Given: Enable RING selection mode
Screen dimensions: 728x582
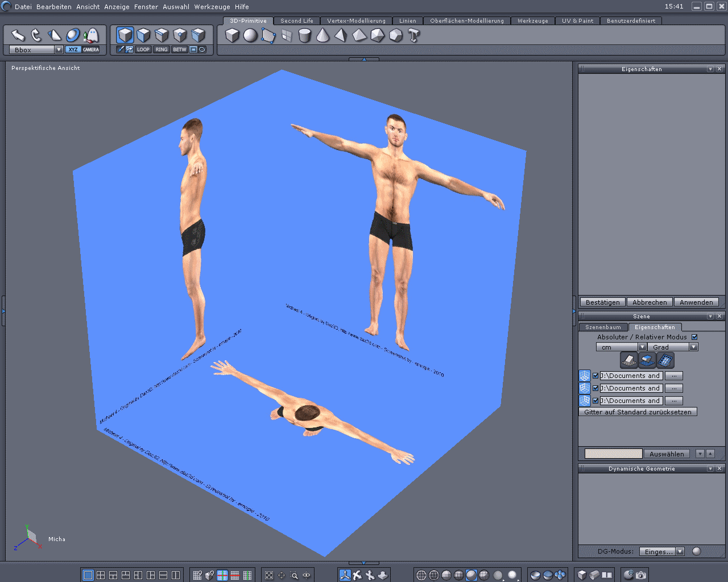Looking at the screenshot, I should pyautogui.click(x=162, y=49).
